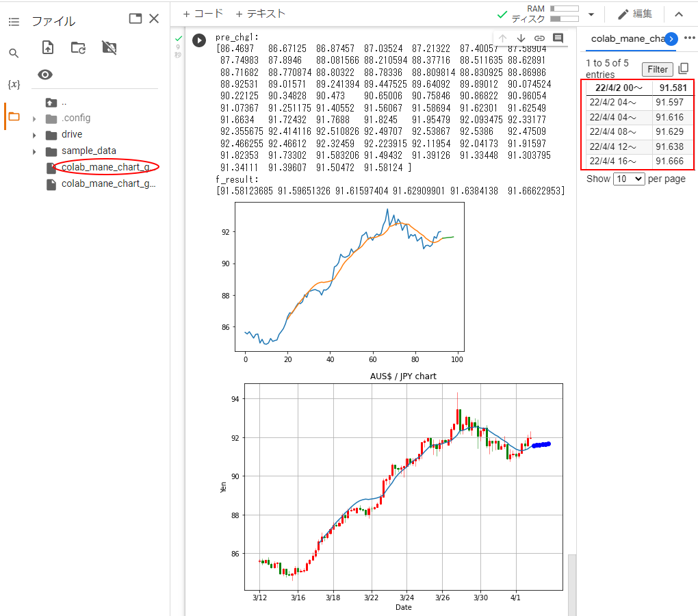Select the 22/4/4 12～ cell

coord(619,146)
